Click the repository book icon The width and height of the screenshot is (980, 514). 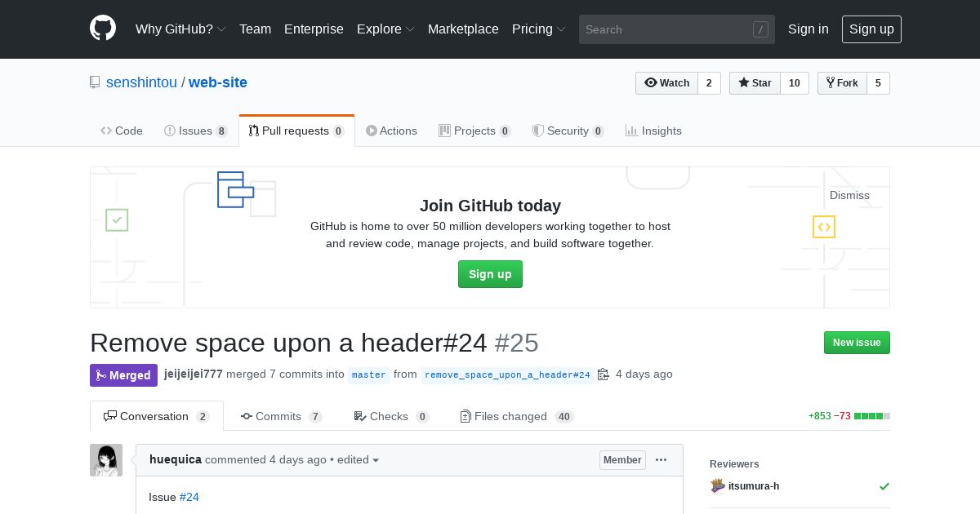(x=95, y=82)
